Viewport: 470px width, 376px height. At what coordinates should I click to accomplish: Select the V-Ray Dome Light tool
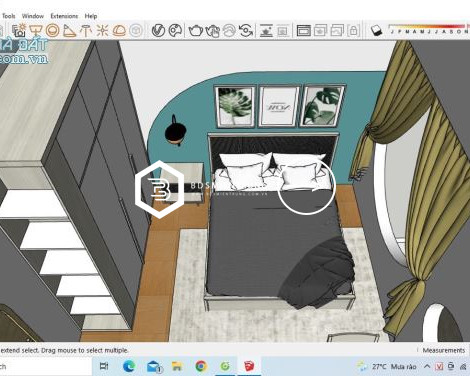click(119, 31)
